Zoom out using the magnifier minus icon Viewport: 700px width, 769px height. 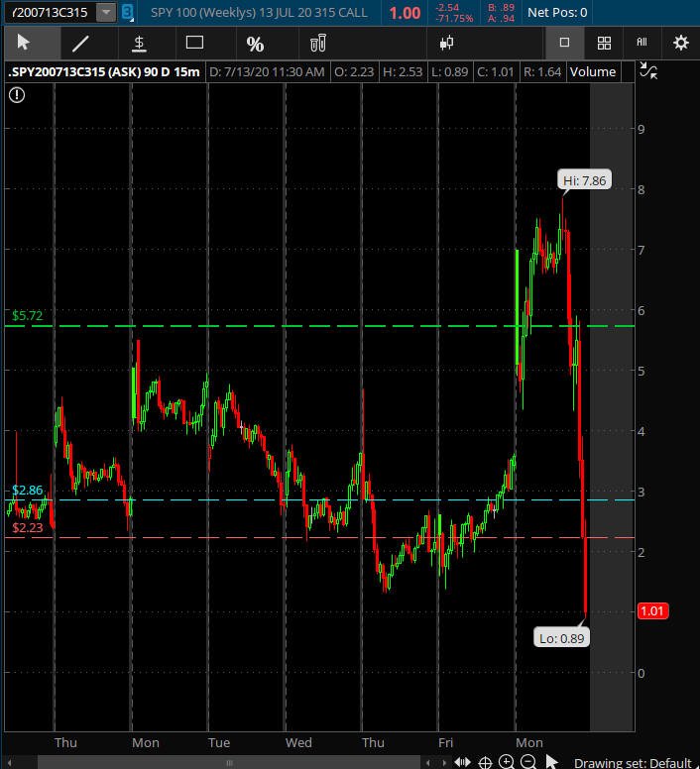click(527, 762)
